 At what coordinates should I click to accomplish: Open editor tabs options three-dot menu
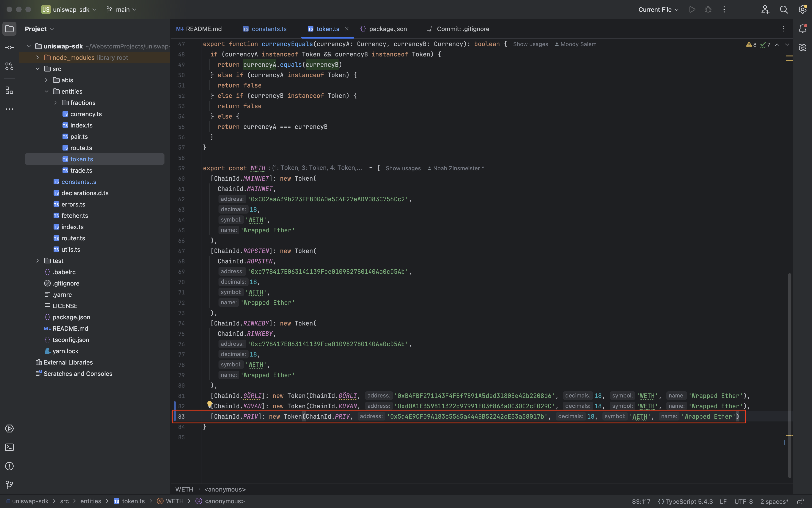click(784, 29)
